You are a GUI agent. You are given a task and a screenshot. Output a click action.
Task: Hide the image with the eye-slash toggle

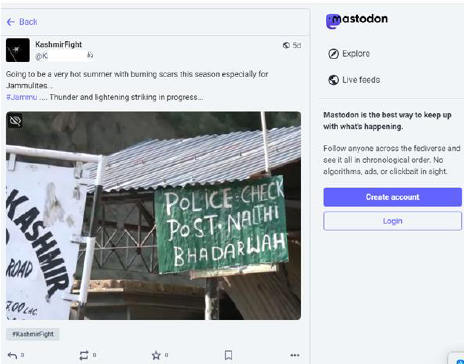tap(15, 120)
